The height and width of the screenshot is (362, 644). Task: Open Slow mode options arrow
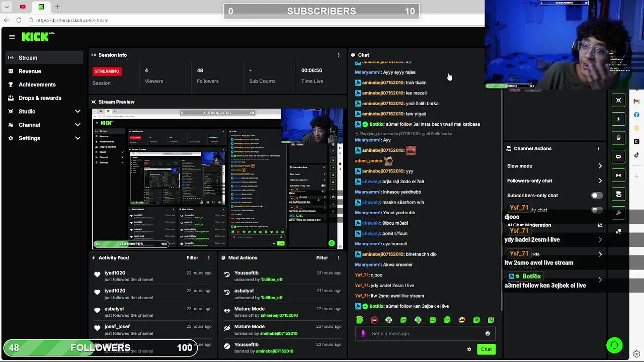tap(600, 166)
